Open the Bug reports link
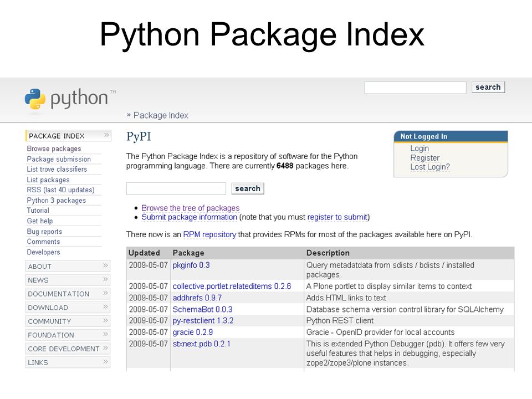532x399 pixels. pos(44,232)
